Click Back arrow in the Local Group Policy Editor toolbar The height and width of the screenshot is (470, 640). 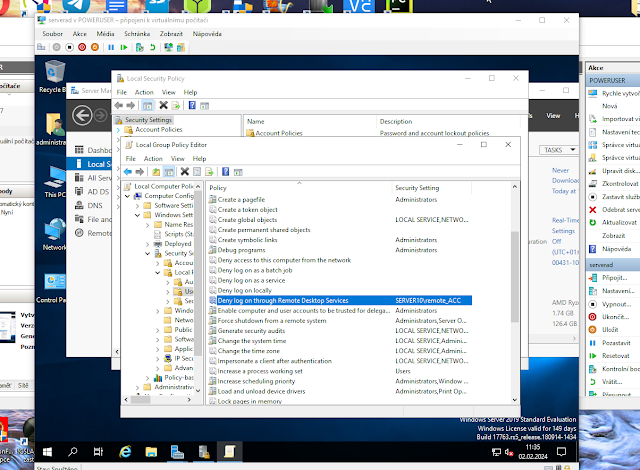(x=128, y=172)
